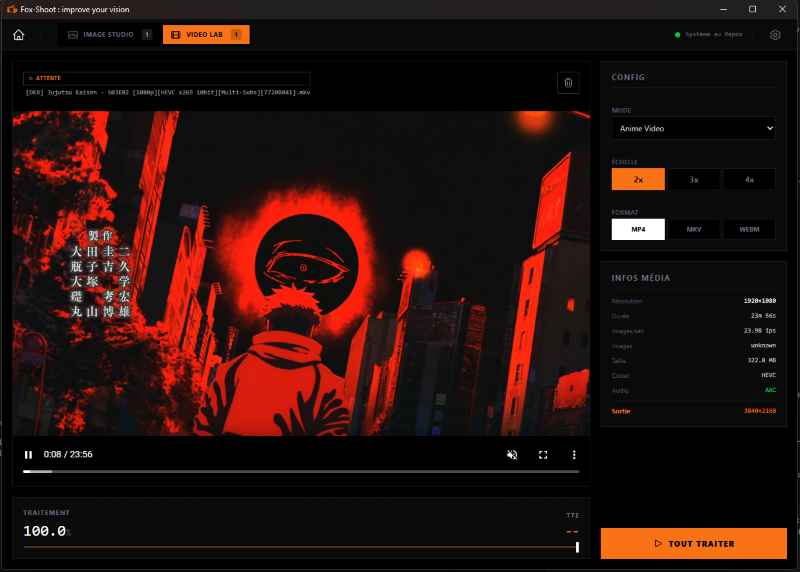Select 3x upscale factor
The image size is (800, 572).
pos(694,179)
